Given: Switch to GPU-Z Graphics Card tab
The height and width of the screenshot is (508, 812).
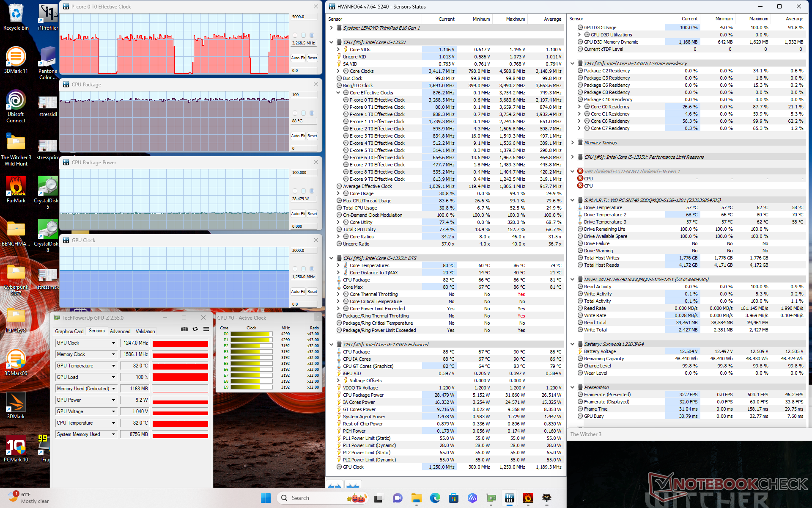Looking at the screenshot, I should coord(69,331).
